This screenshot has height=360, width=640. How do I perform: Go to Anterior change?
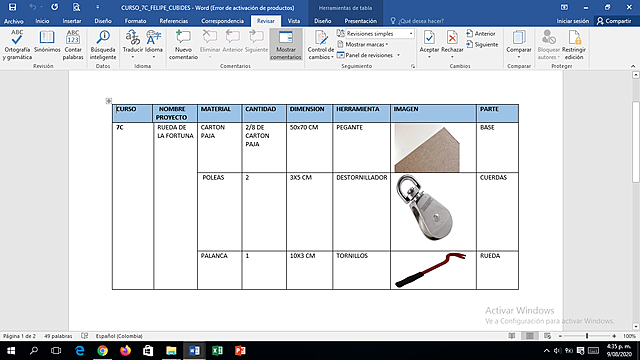click(x=481, y=33)
